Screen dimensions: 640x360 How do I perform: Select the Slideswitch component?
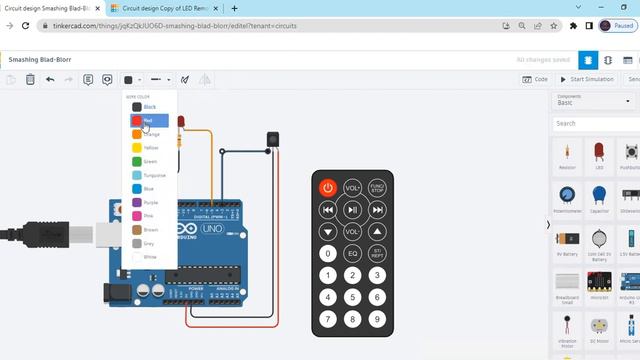[x=630, y=200]
